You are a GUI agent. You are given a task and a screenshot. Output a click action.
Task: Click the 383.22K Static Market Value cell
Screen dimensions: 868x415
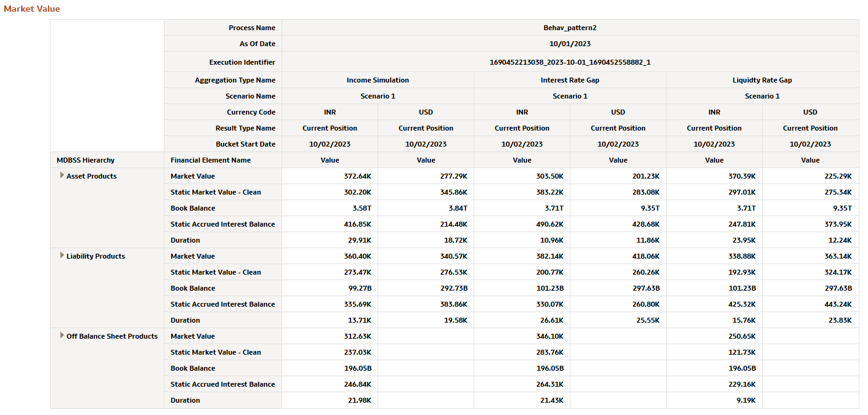tap(522, 192)
